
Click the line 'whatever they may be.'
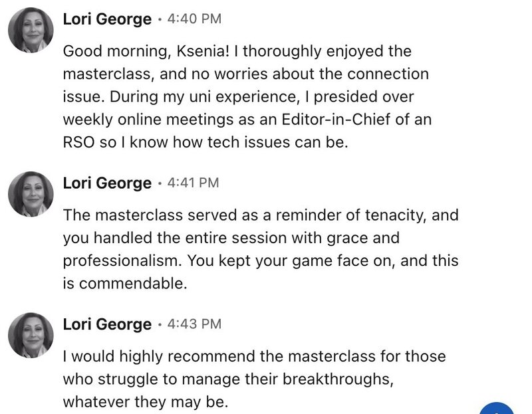click(x=146, y=402)
